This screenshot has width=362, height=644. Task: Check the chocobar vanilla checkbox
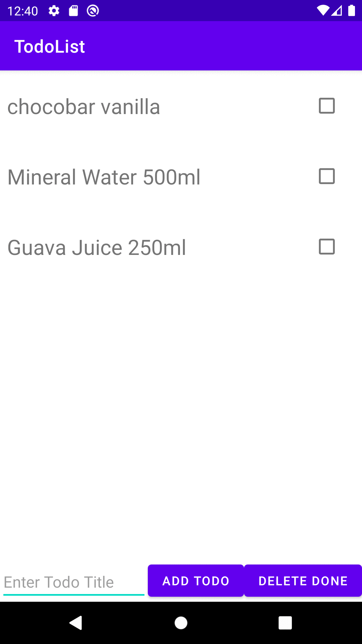pyautogui.click(x=327, y=106)
